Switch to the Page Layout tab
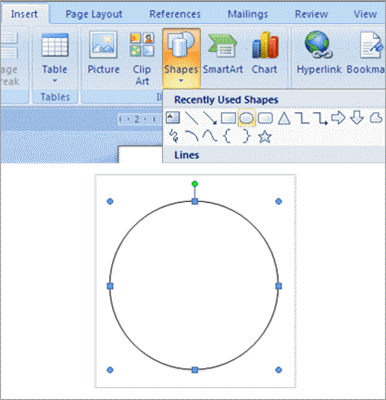Image resolution: width=386 pixels, height=400 pixels. (x=94, y=14)
